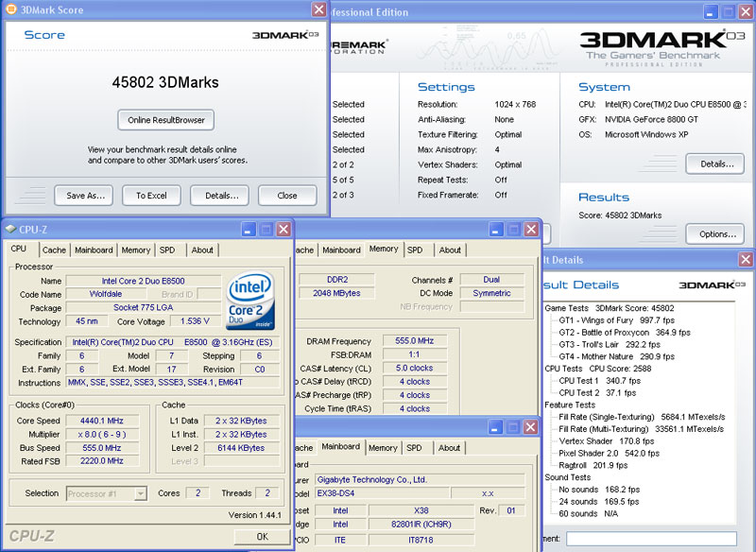Click the Gigabyte Technology Co., Ltd. field
The height and width of the screenshot is (552, 756).
pyautogui.click(x=420, y=479)
